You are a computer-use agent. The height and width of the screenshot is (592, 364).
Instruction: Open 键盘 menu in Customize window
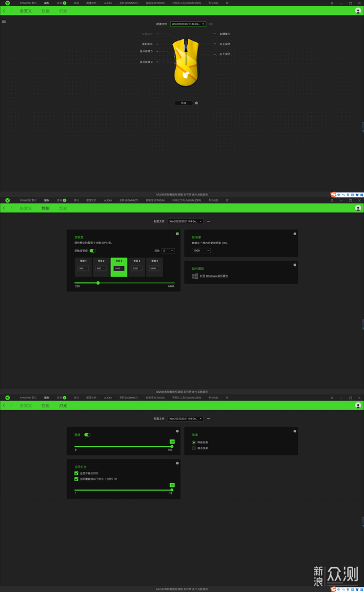(76, 3)
